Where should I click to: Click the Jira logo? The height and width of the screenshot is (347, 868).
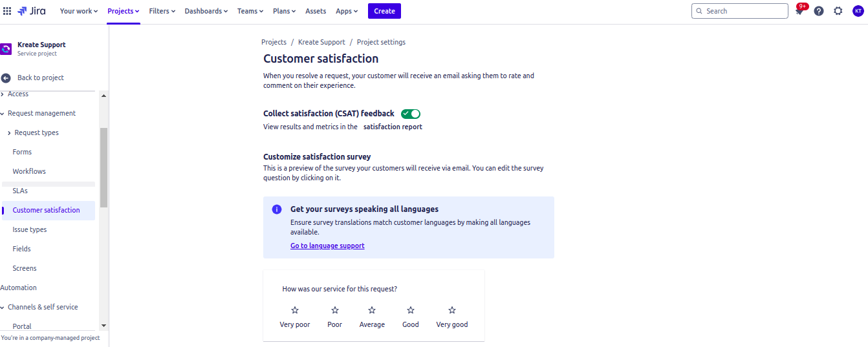point(32,11)
